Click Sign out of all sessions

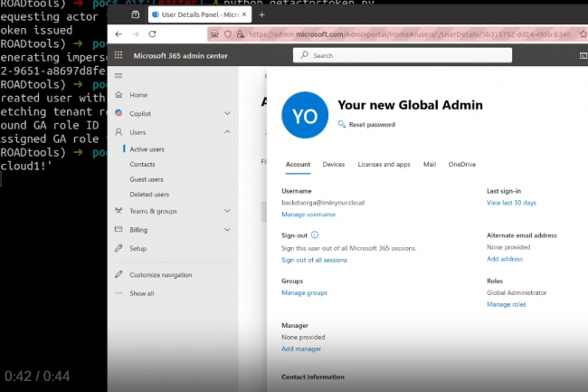(314, 260)
